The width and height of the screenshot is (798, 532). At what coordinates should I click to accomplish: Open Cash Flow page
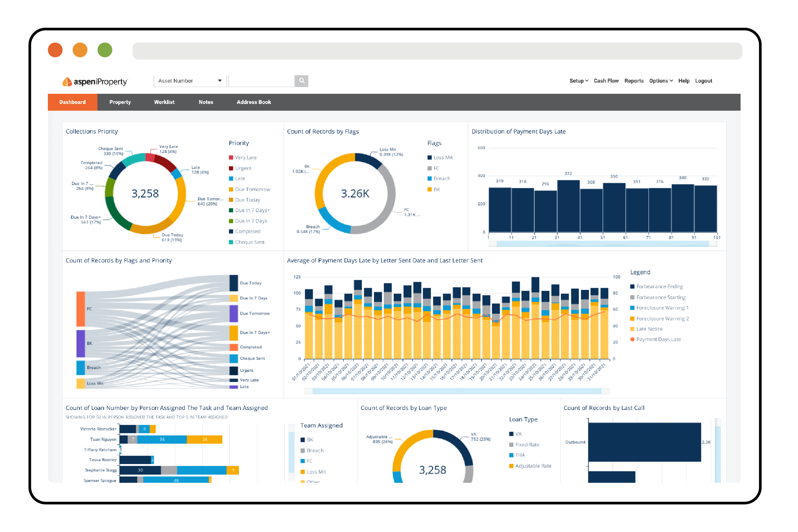(x=606, y=81)
